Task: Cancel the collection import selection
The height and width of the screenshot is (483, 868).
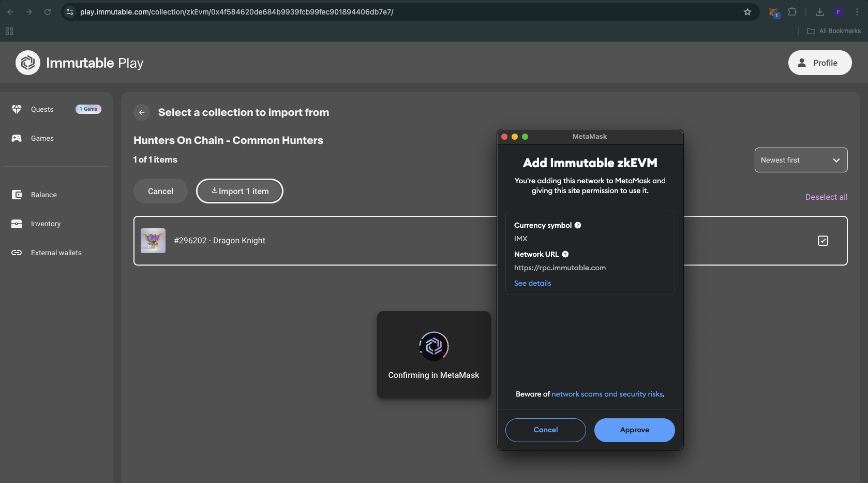Action: (x=160, y=191)
